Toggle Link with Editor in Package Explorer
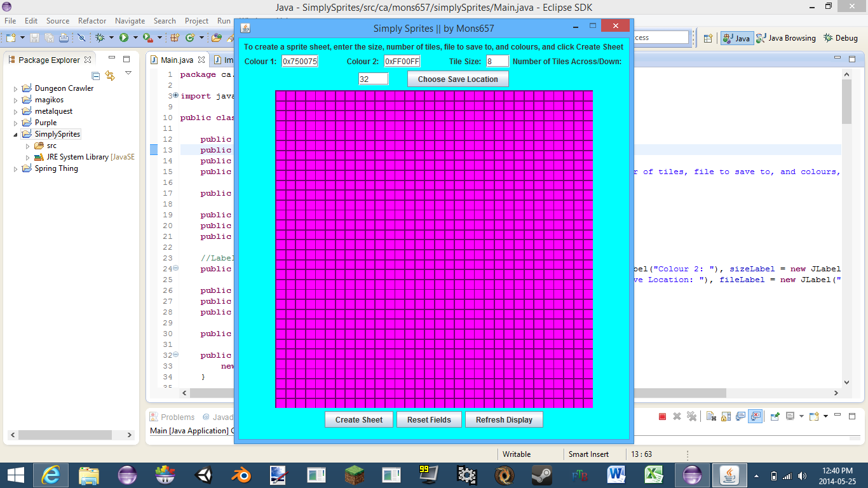Screen dimensions: 868x488 [x=110, y=76]
